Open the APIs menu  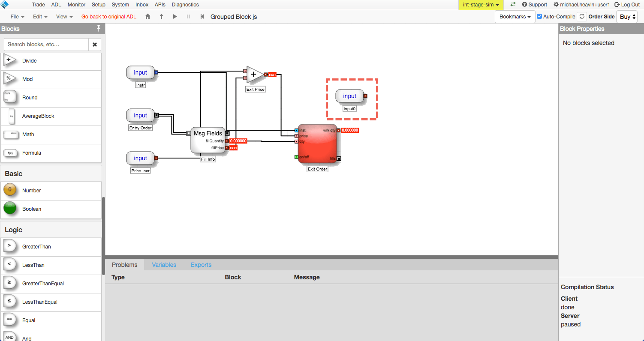160,5
